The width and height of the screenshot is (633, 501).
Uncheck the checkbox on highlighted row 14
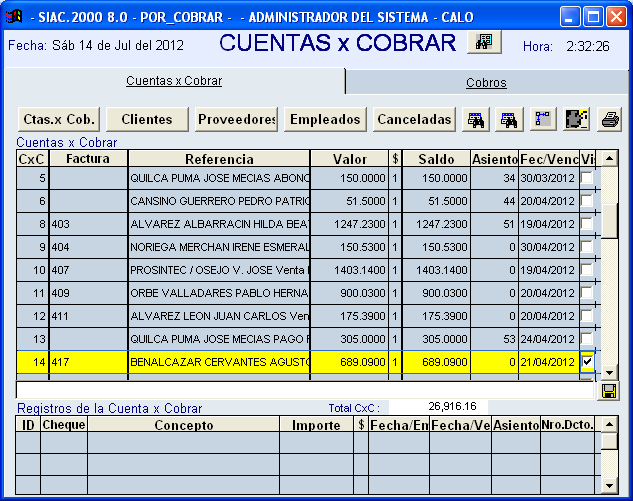pyautogui.click(x=587, y=361)
